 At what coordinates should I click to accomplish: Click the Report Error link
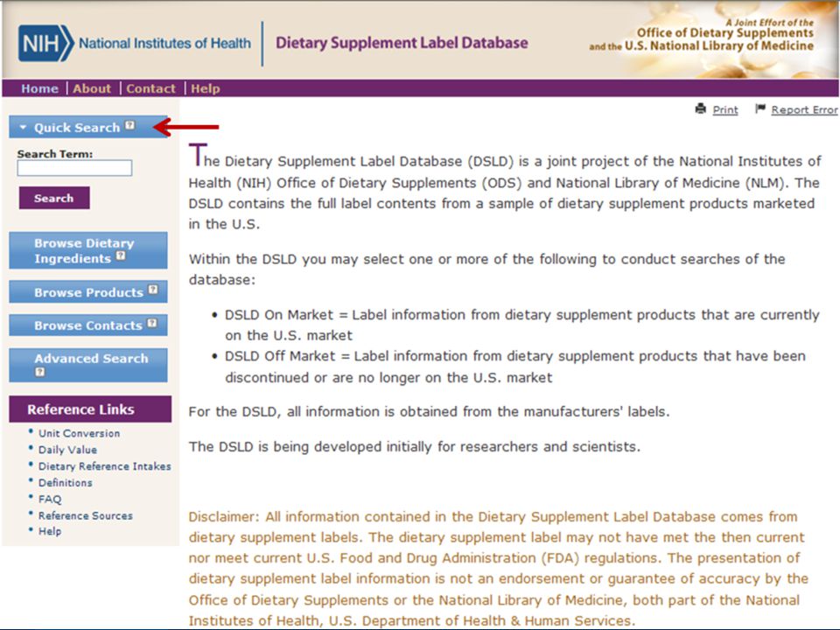coord(804,110)
